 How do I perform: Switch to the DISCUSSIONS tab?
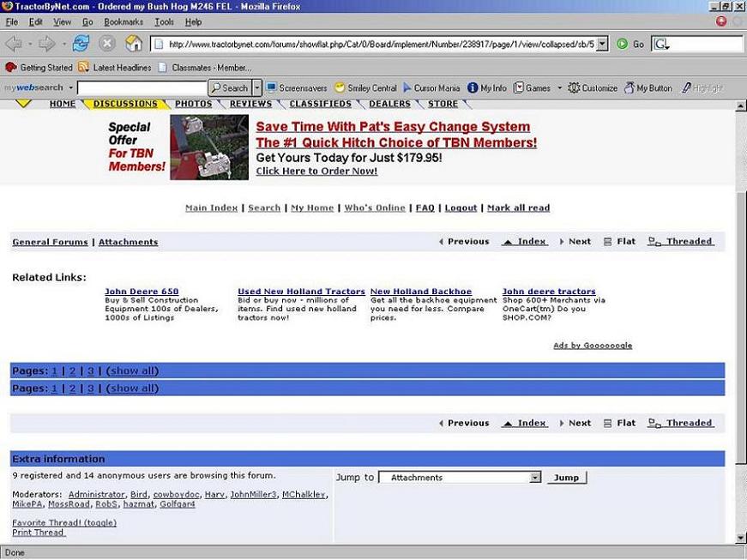pyautogui.click(x=125, y=104)
